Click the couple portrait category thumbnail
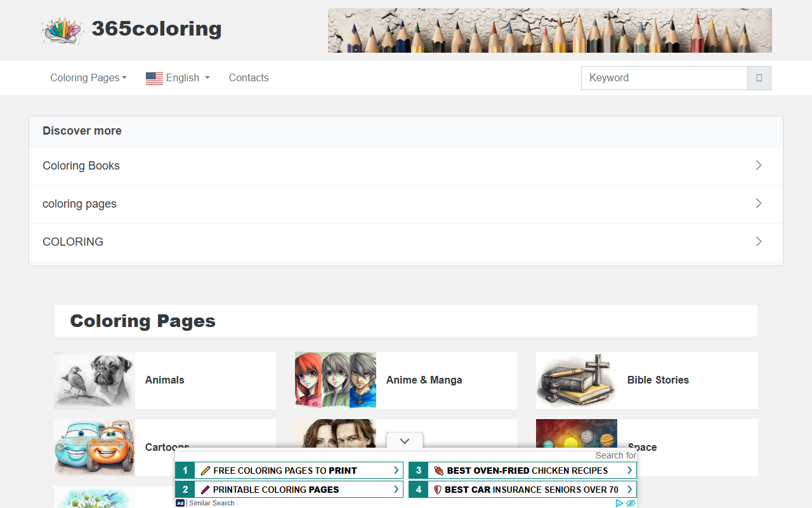The height and width of the screenshot is (508, 812). [336, 434]
